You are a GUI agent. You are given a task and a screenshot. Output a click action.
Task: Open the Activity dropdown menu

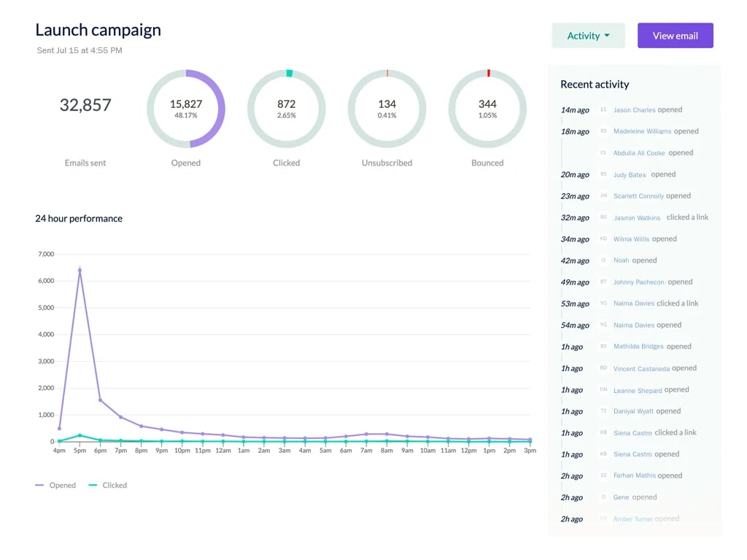[x=588, y=36]
